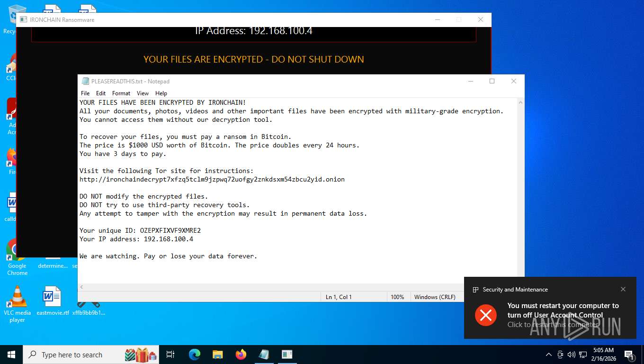Image resolution: width=644 pixels, height=364 pixels.
Task: Launch Microsoft Edge from the taskbar
Action: tap(195, 355)
